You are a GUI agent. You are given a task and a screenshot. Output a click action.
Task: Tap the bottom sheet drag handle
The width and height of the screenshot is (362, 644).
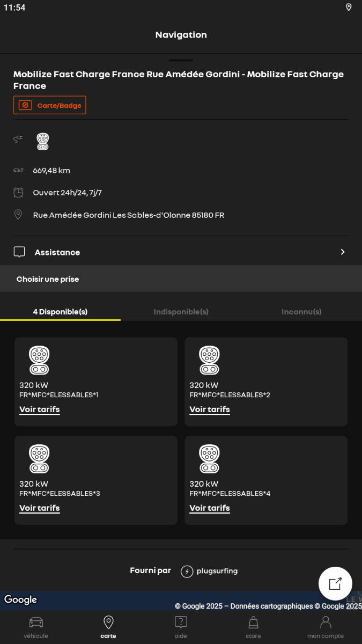coord(181,60)
